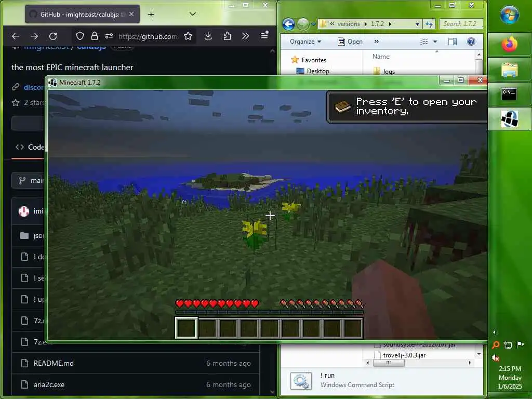Go back in Firefox browser

coord(16,36)
